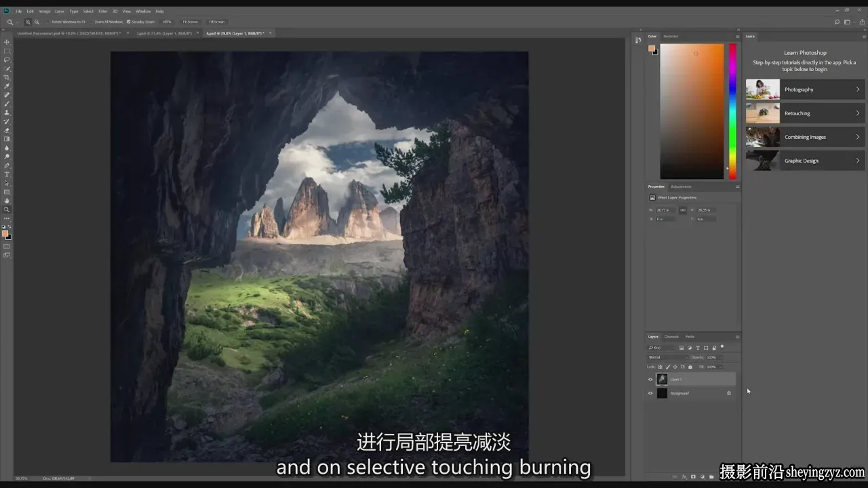
Task: Select the Gradient tool
Action: tap(7, 139)
